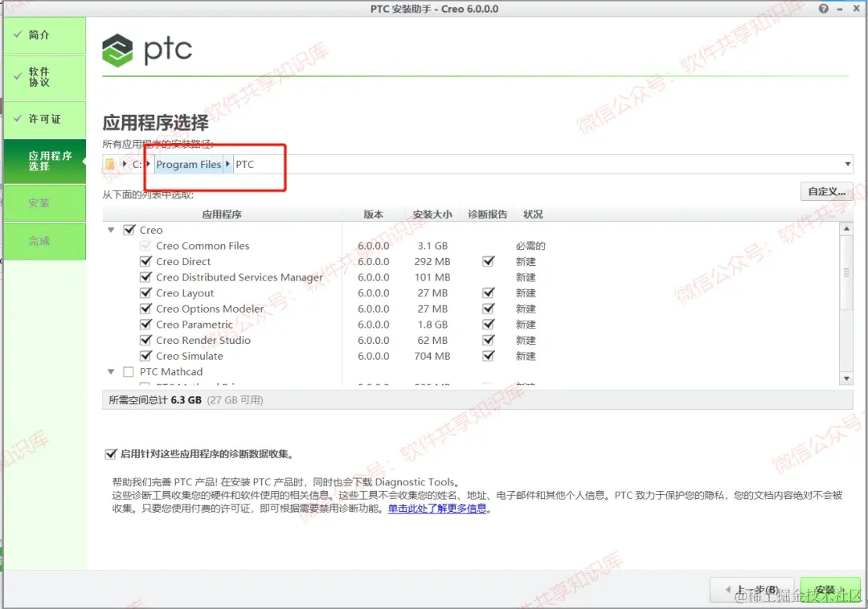Click 3.1 GB size value
868x609 pixels.
432,246
